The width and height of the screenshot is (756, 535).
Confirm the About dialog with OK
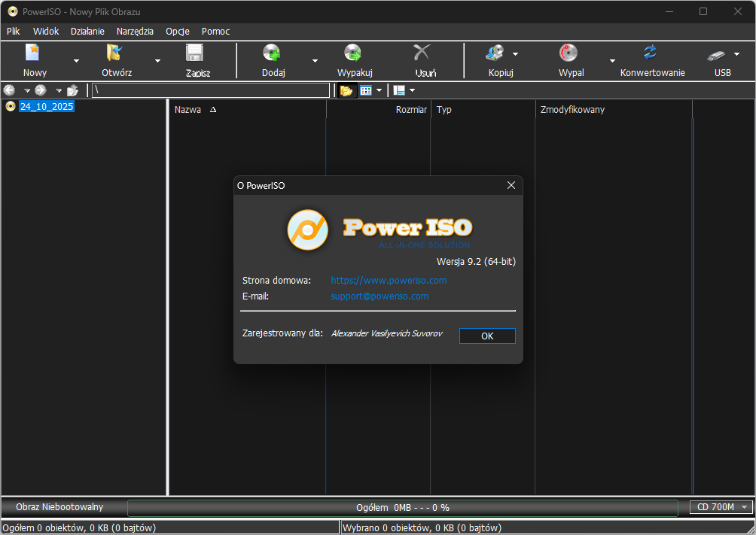click(487, 336)
